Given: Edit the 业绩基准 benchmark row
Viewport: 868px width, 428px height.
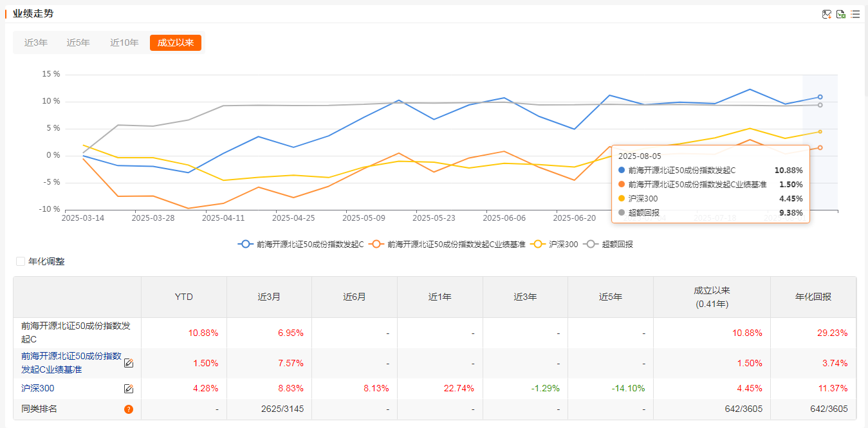Looking at the screenshot, I should point(129,363).
